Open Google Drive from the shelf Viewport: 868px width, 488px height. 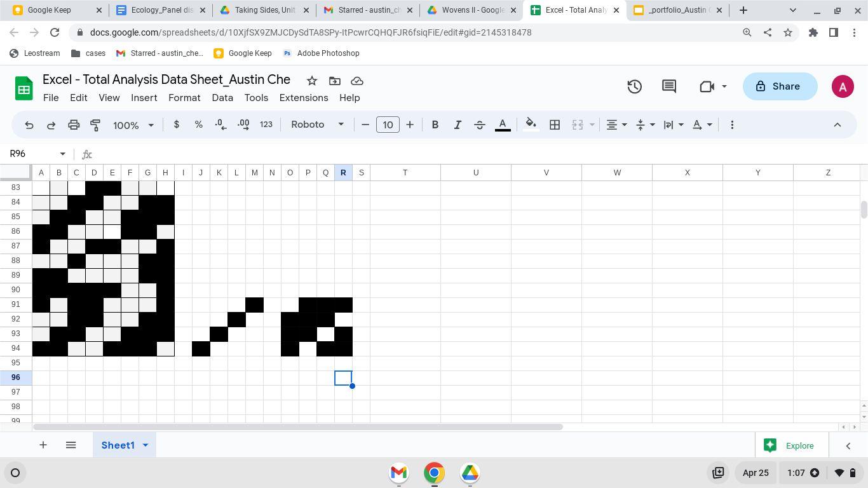(470, 473)
